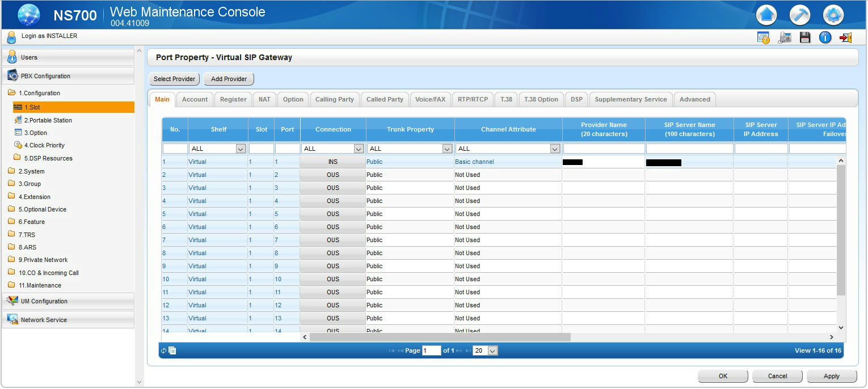
Task: Expand the 11.Maintenance folder
Action: pos(35,285)
